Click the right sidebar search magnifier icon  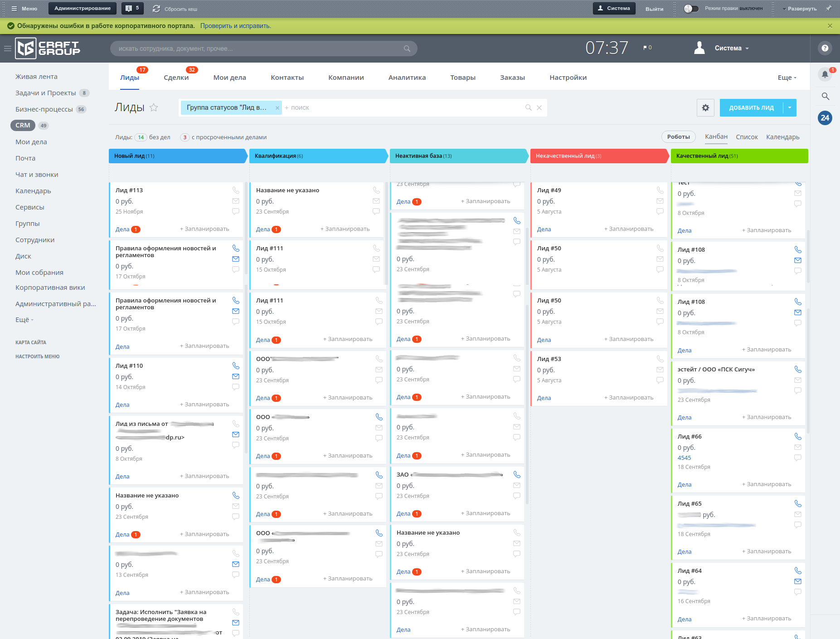[x=825, y=96]
